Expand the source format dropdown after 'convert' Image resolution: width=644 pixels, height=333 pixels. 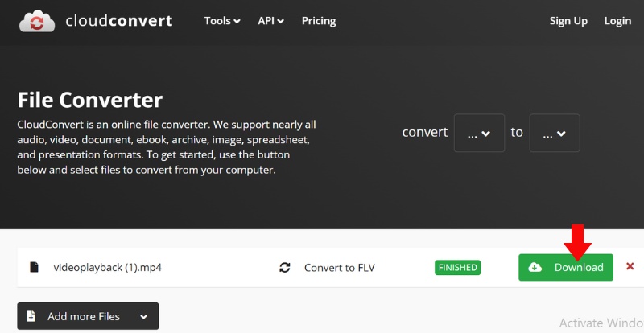479,133
